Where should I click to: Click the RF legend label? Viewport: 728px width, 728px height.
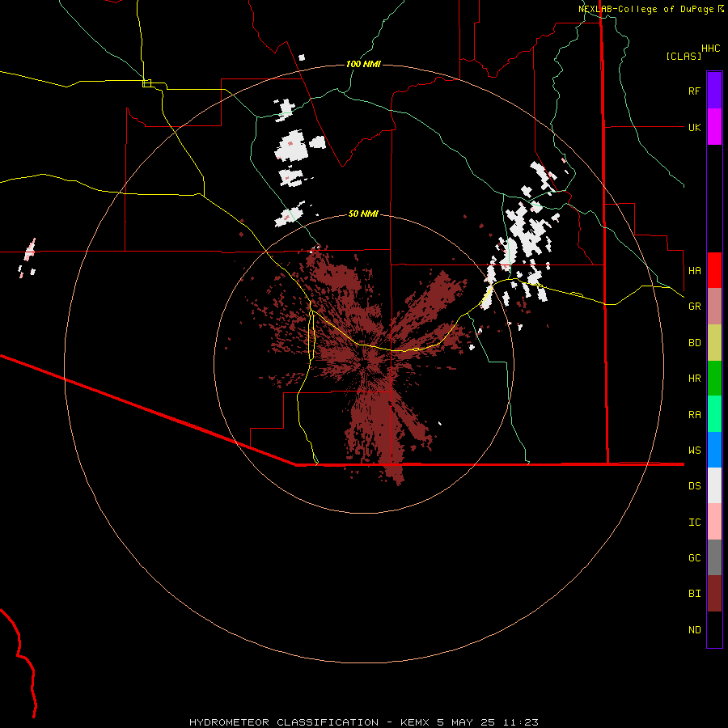click(694, 91)
